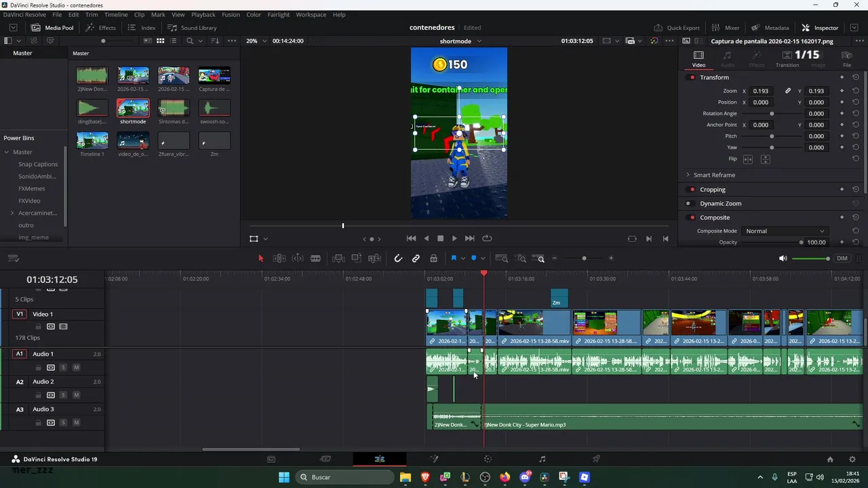Open the Timeline menu
Viewport: 868px width, 488px height.
pos(116,14)
